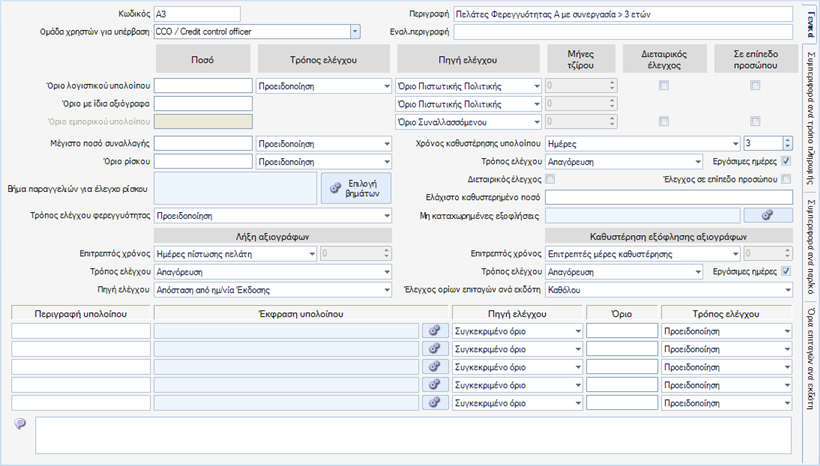Click gear icon in first balance expression row

tap(435, 331)
